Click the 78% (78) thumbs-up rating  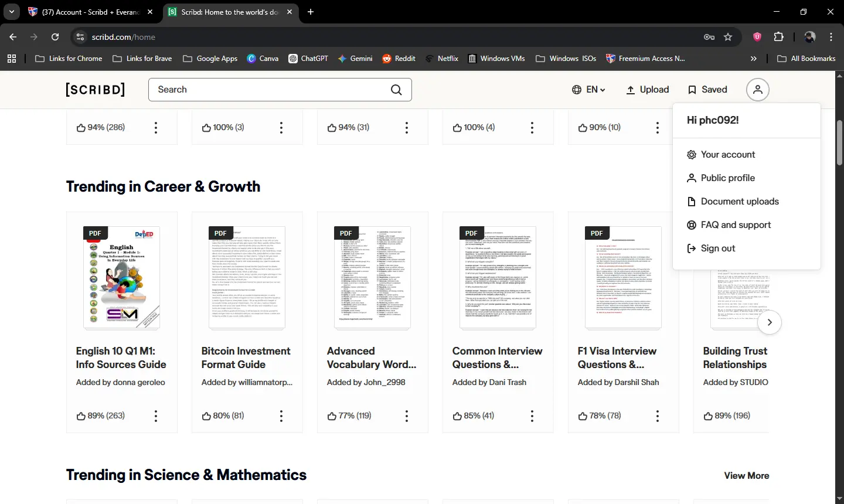(x=599, y=416)
